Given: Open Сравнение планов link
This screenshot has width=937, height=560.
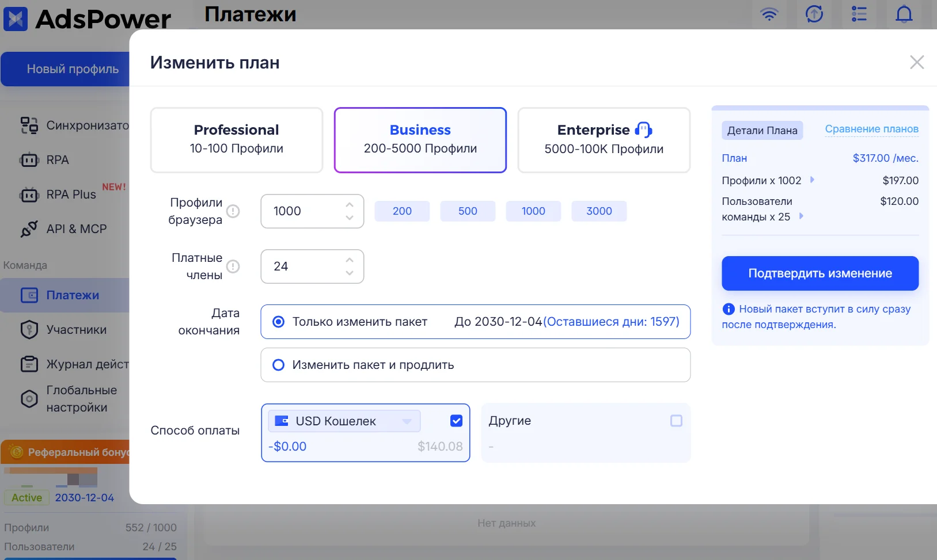Looking at the screenshot, I should pos(871,129).
